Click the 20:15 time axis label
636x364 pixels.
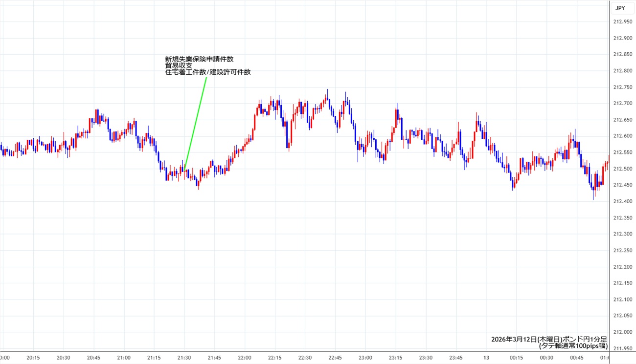[x=33, y=358]
